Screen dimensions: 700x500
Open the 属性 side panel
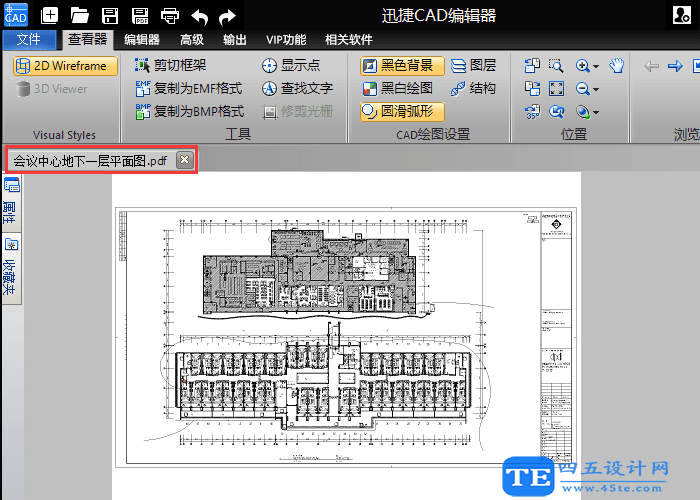11,203
